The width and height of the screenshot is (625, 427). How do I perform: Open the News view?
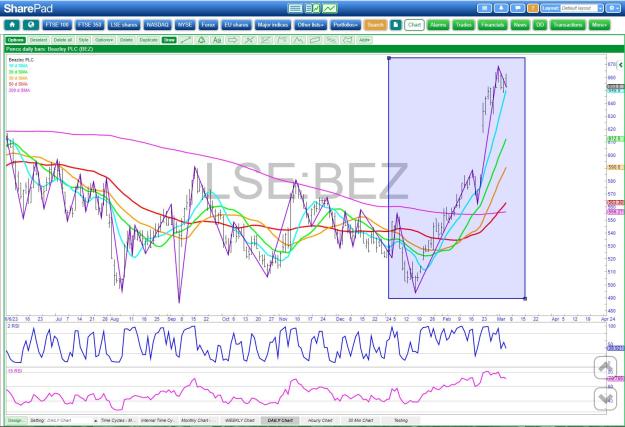click(520, 25)
